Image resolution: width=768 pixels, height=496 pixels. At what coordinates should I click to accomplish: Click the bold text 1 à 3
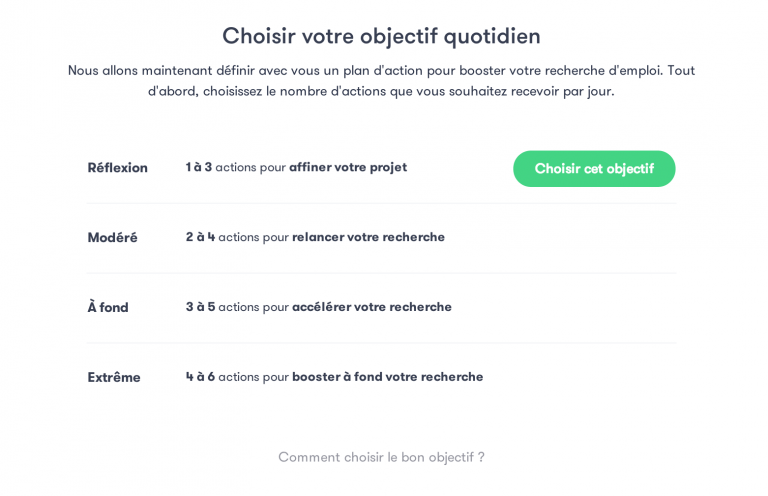click(199, 167)
